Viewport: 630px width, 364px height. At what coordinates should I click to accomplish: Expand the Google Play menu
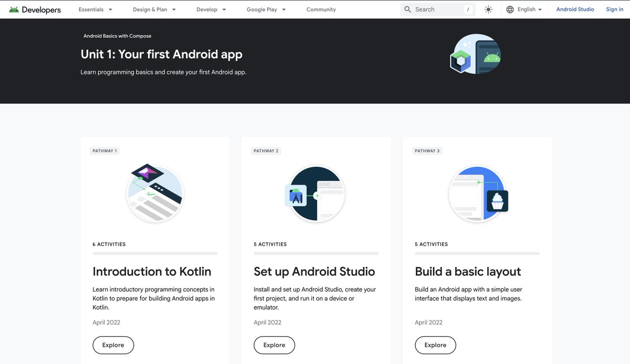click(x=266, y=9)
